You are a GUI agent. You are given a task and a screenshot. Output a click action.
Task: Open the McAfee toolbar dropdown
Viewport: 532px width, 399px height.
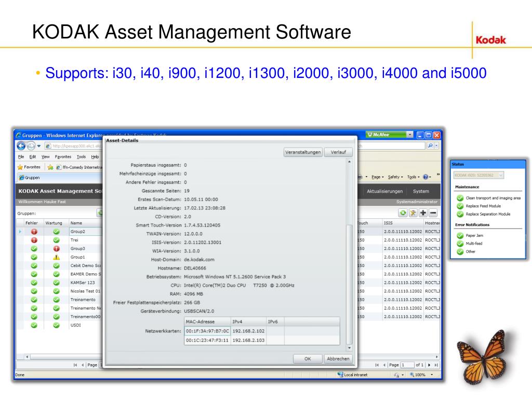pos(410,135)
